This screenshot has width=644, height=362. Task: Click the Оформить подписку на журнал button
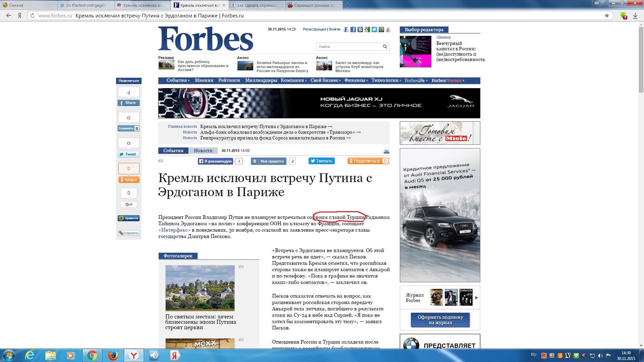click(440, 320)
